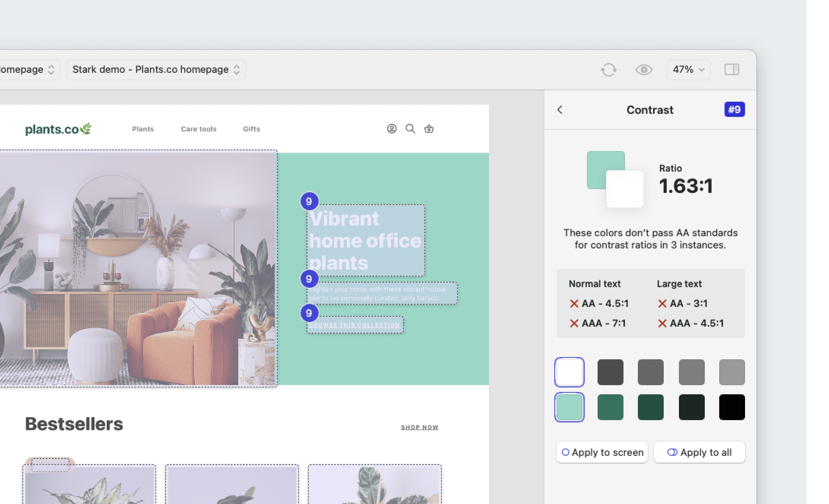Select the Vibrant home office plants heading
This screenshot has height=504, width=829.
(366, 240)
